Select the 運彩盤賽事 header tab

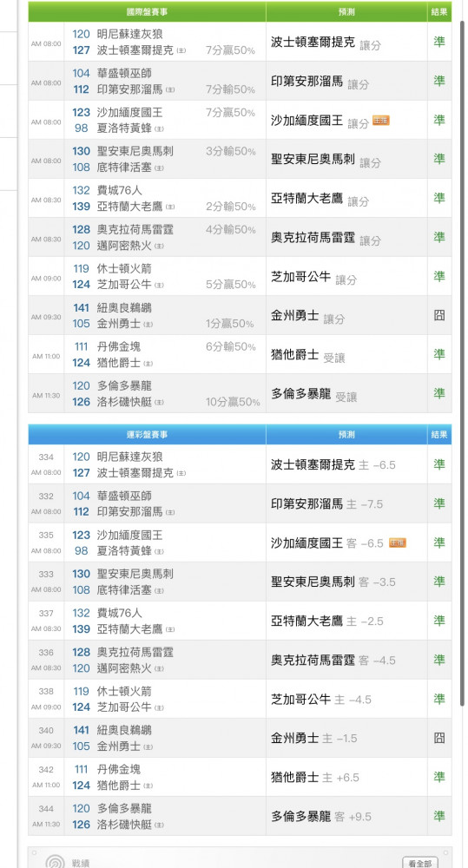point(147,435)
